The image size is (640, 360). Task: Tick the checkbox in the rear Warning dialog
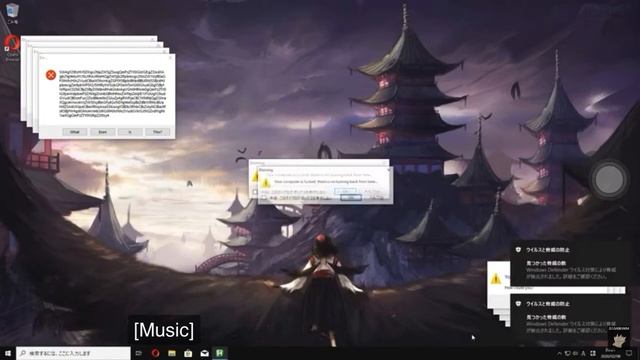[255, 191]
